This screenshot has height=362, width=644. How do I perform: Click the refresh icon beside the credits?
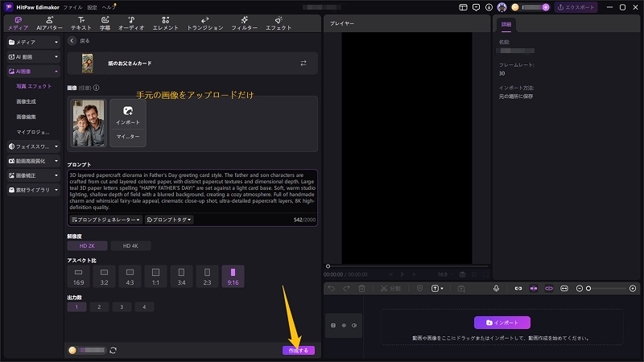point(113,350)
